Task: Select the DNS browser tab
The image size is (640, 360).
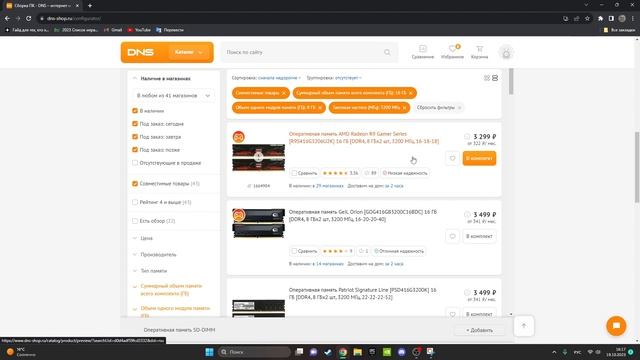Action: point(41,6)
